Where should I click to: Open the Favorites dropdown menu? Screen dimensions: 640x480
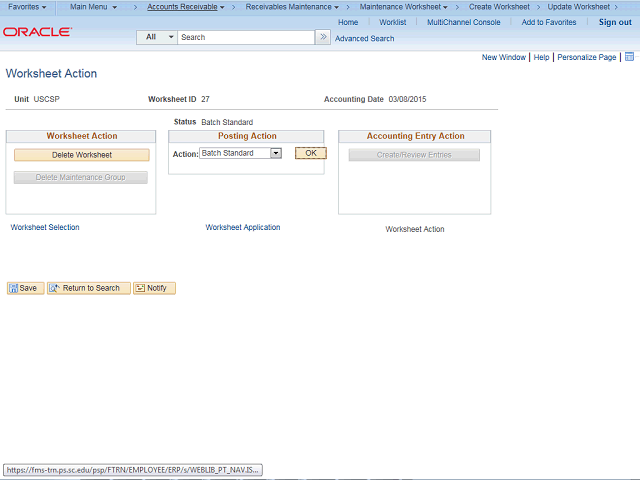tap(27, 7)
